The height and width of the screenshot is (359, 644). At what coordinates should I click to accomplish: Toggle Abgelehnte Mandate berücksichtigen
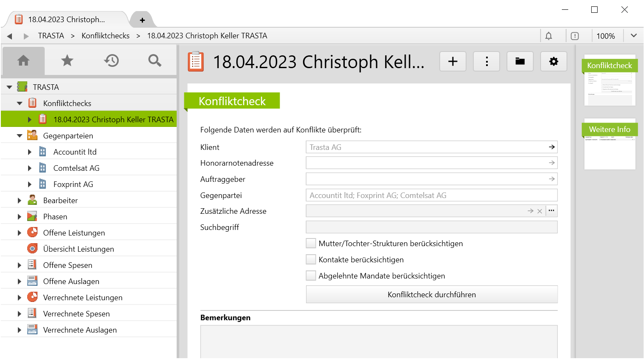tap(311, 276)
